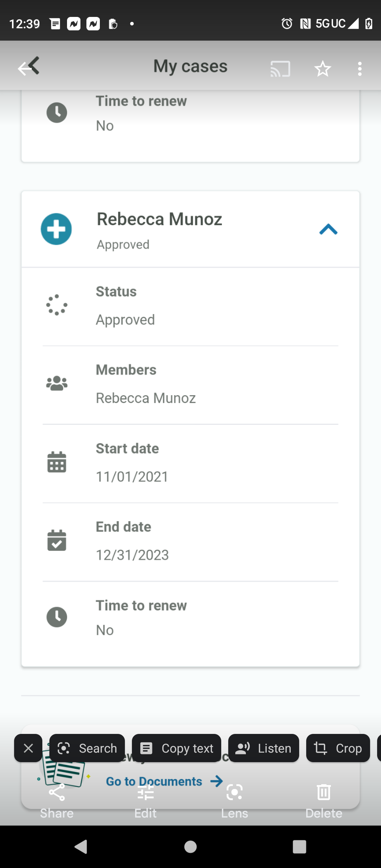381x868 pixels.
Task: Mark as favorite with star icon
Action: point(322,68)
